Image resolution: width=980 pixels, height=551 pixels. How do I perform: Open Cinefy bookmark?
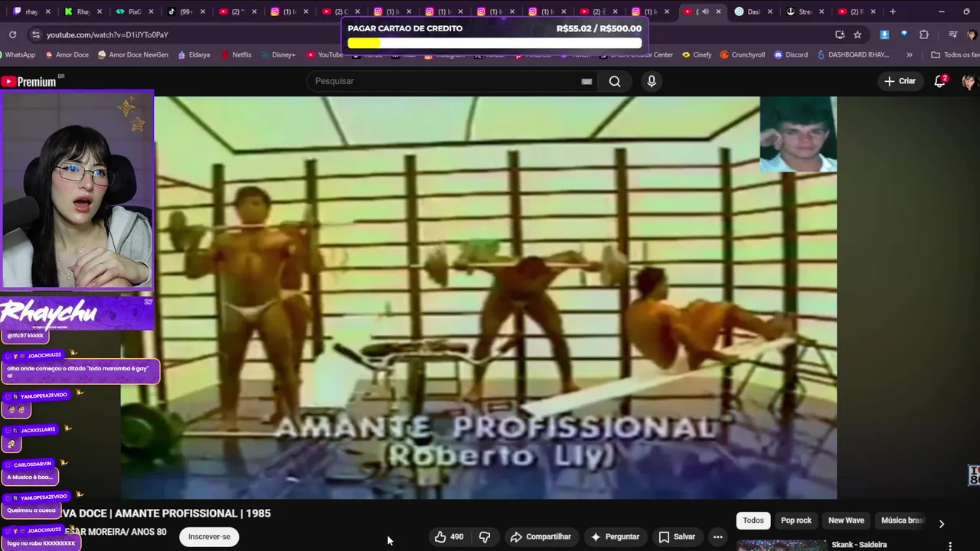[697, 55]
